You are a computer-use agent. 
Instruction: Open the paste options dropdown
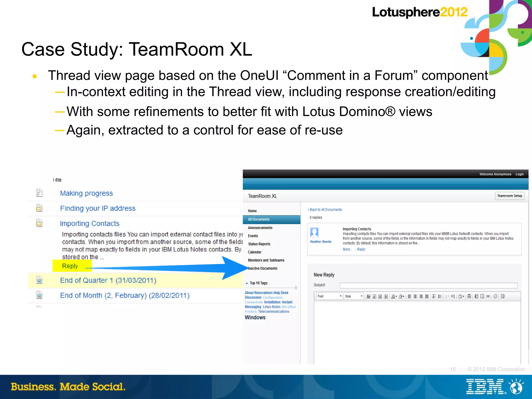(x=461, y=296)
